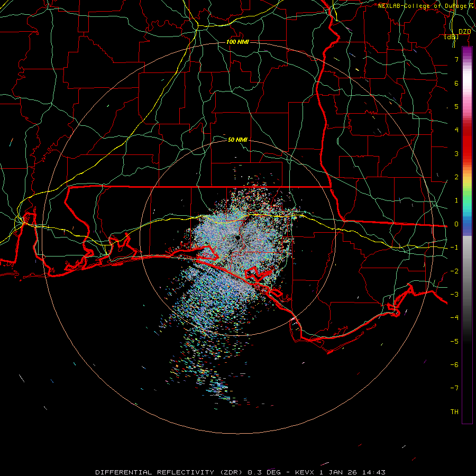The height and width of the screenshot is (476, 476).
Task: Click the "DIFFERENTIAL REFLECTIVITY (ZDR)" caption text
Action: [x=169, y=472]
